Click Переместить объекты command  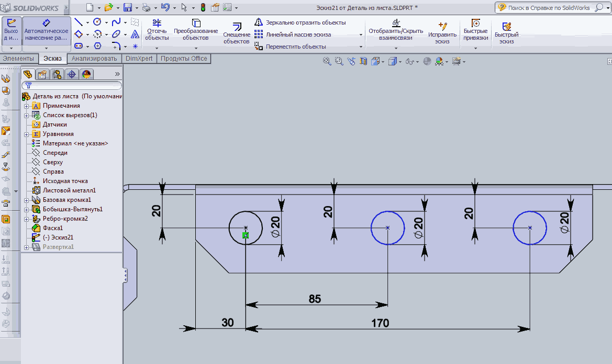(290, 47)
